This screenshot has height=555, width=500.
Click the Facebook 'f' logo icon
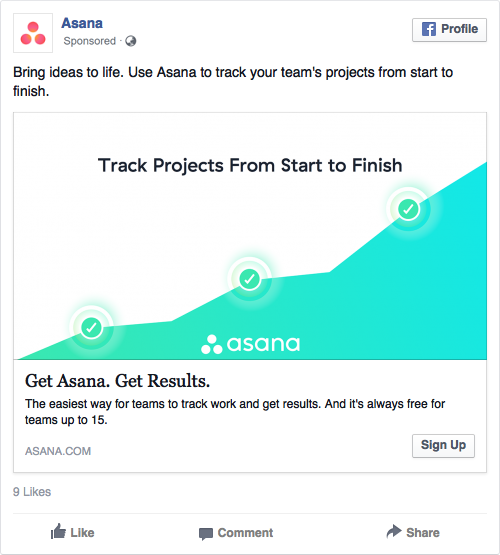click(429, 29)
